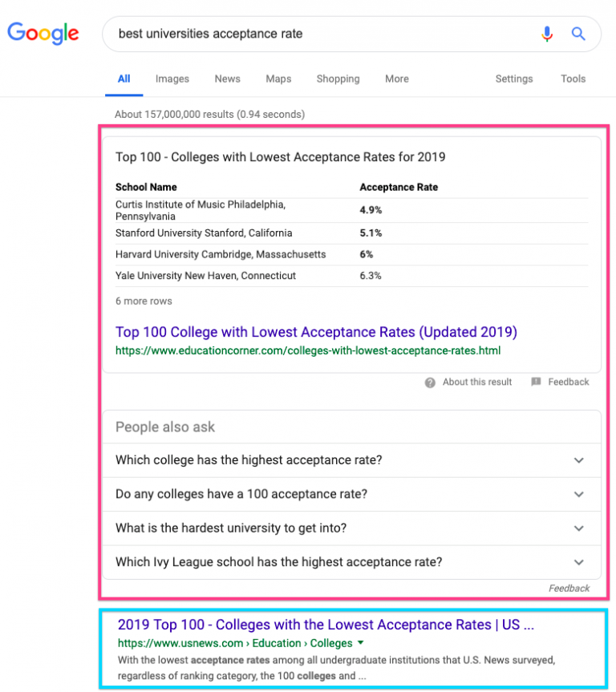This screenshot has height=692, width=616.
Task: Switch to the Shopping tab
Action: coord(338,79)
